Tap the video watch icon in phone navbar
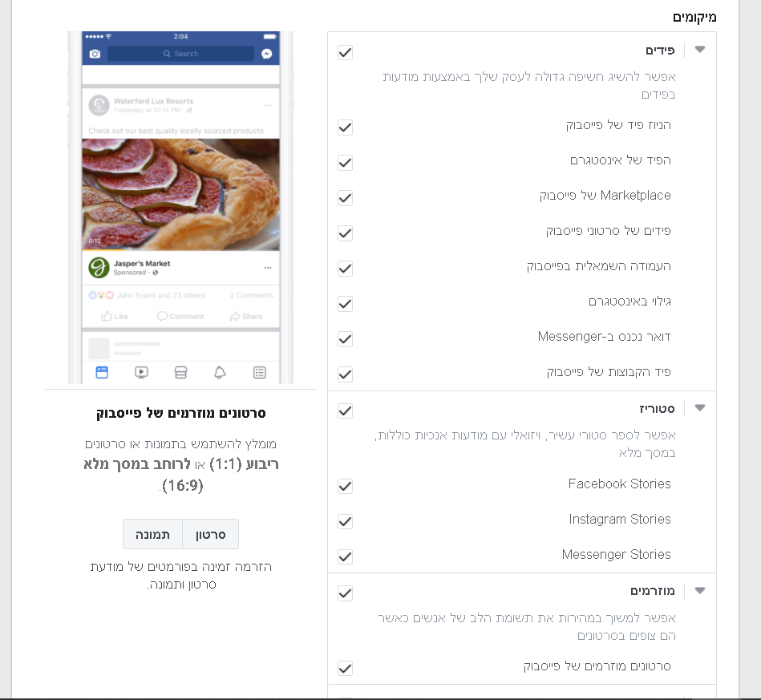The width and height of the screenshot is (761, 700). click(141, 372)
